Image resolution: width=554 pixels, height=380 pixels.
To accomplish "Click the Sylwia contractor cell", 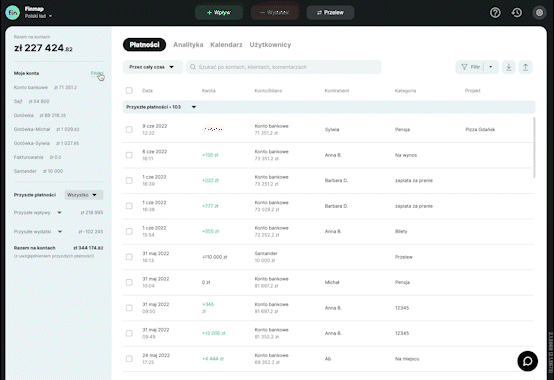I will (332, 130).
